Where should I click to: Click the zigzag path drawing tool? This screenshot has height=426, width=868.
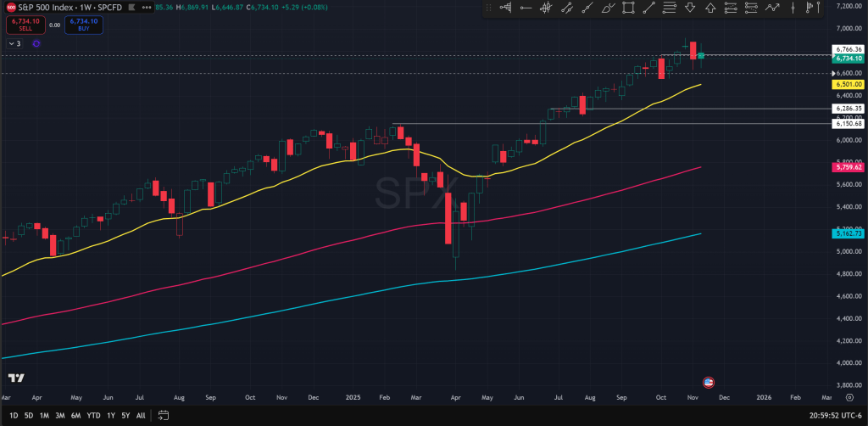pos(771,8)
